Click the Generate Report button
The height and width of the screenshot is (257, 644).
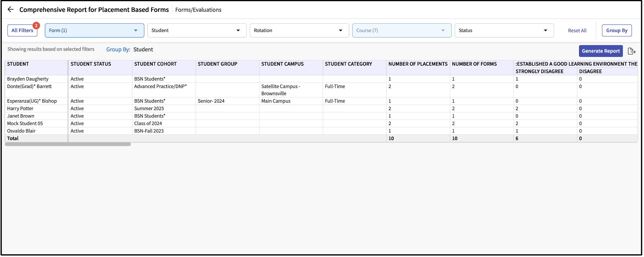pyautogui.click(x=600, y=51)
